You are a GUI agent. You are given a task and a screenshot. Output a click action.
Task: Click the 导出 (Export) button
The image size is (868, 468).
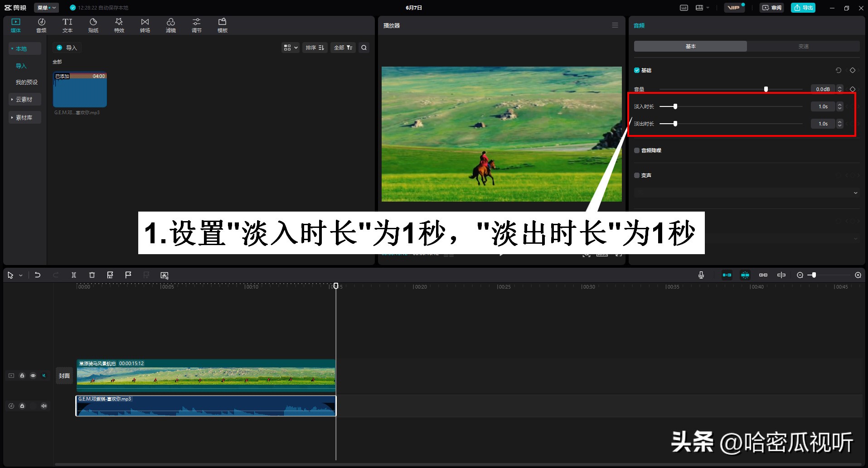(803, 8)
